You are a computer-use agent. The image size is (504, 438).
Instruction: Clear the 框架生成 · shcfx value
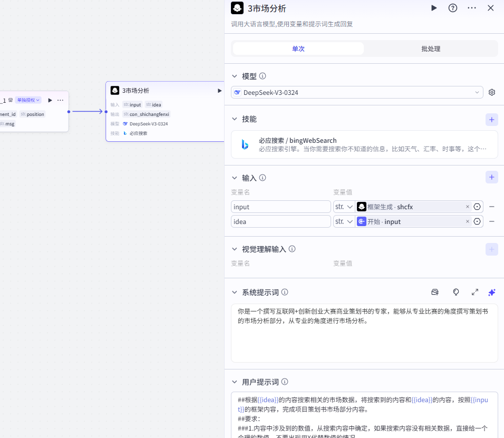[x=467, y=207]
